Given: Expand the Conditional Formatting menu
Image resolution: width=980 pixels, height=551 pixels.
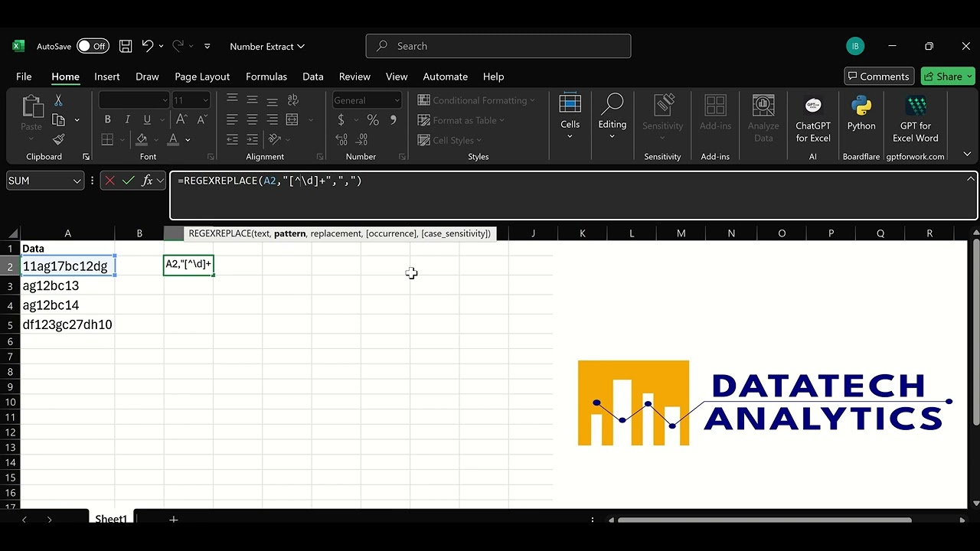Looking at the screenshot, I should click(475, 100).
